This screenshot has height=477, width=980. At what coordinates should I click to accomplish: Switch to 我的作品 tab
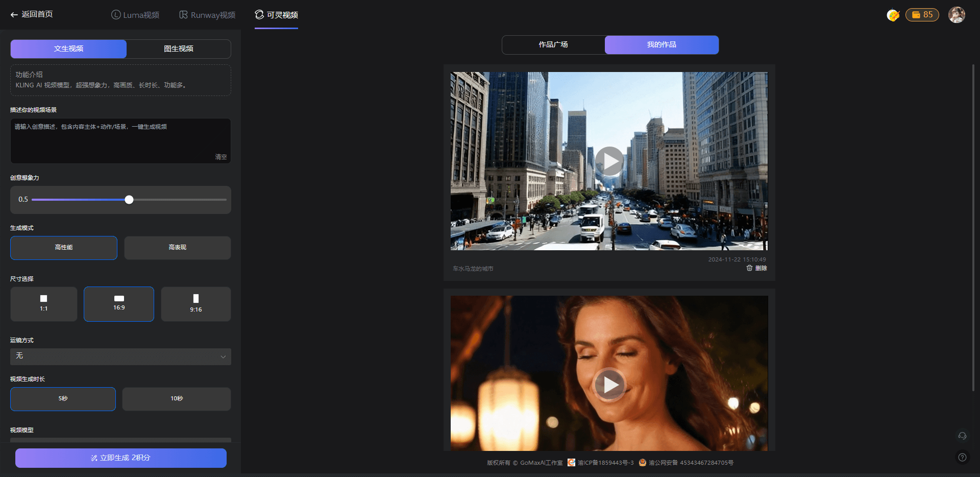(661, 45)
